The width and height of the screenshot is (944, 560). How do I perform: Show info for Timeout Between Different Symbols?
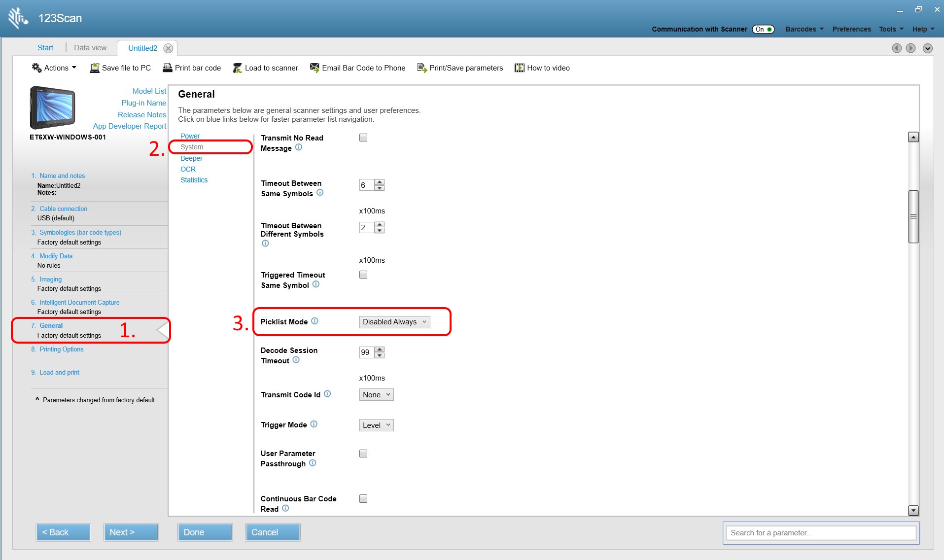(265, 244)
